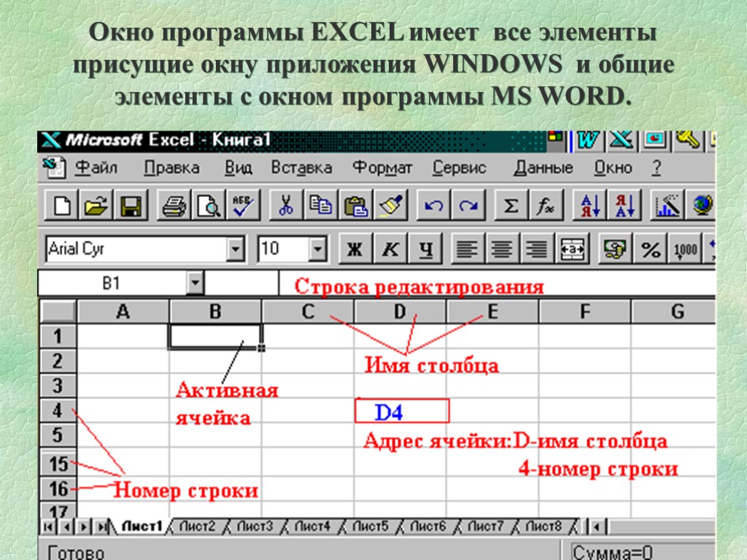Go to previous sheet tab arrow
The height and width of the screenshot is (560, 747).
[x=66, y=526]
